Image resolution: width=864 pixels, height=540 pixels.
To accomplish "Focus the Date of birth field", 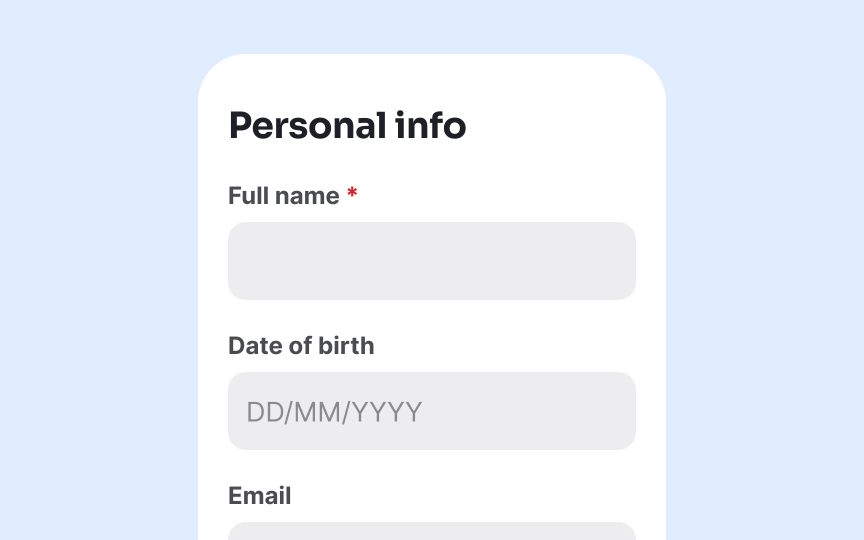I will click(x=431, y=411).
